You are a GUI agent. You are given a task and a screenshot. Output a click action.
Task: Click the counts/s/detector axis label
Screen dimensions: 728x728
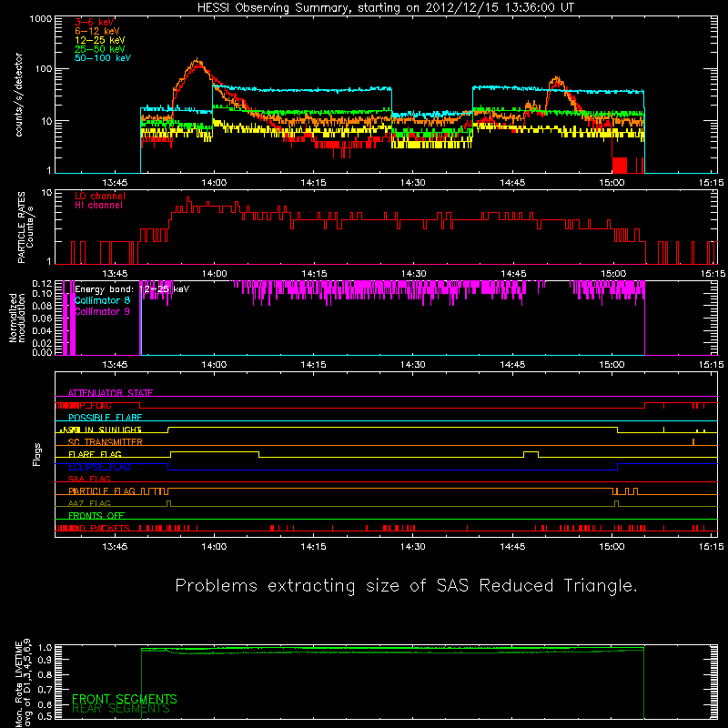(x=19, y=95)
